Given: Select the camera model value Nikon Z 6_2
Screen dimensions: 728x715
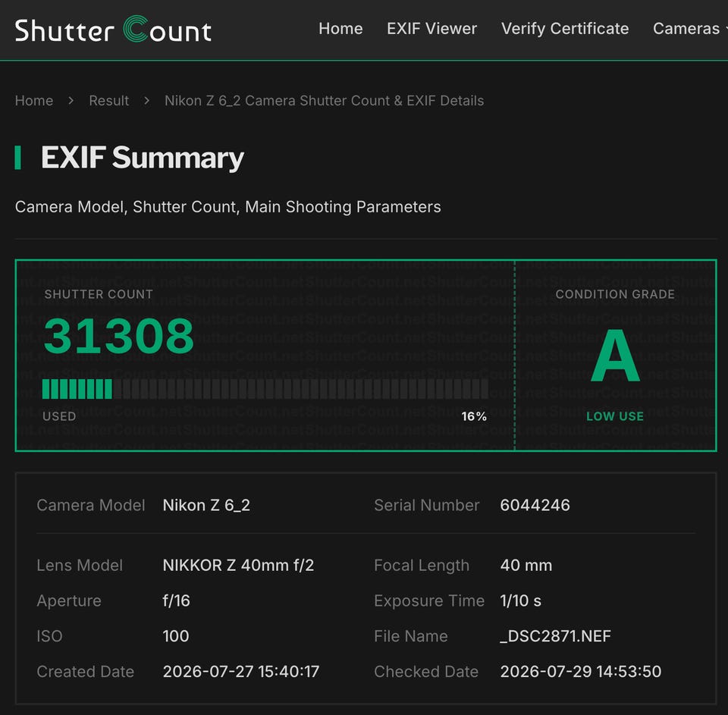Looking at the screenshot, I should (206, 505).
